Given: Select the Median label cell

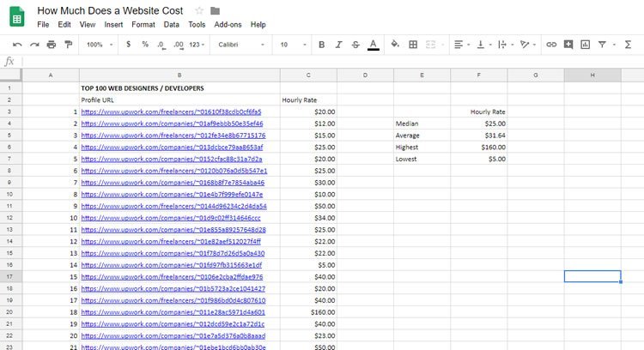Looking at the screenshot, I should 422,124.
